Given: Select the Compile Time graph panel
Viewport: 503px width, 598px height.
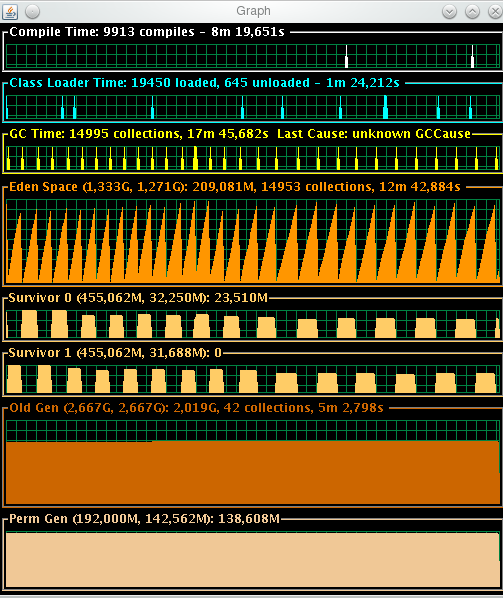Looking at the screenshot, I should click(x=253, y=56).
